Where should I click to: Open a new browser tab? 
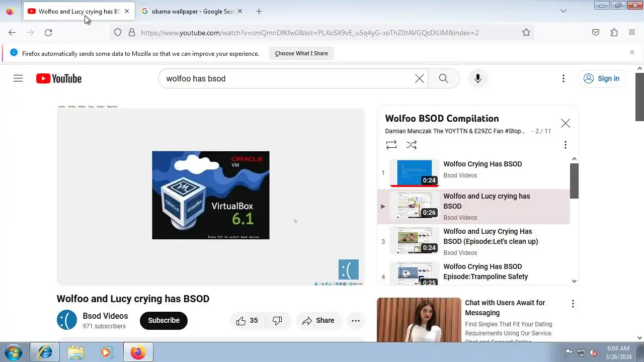click(x=259, y=11)
